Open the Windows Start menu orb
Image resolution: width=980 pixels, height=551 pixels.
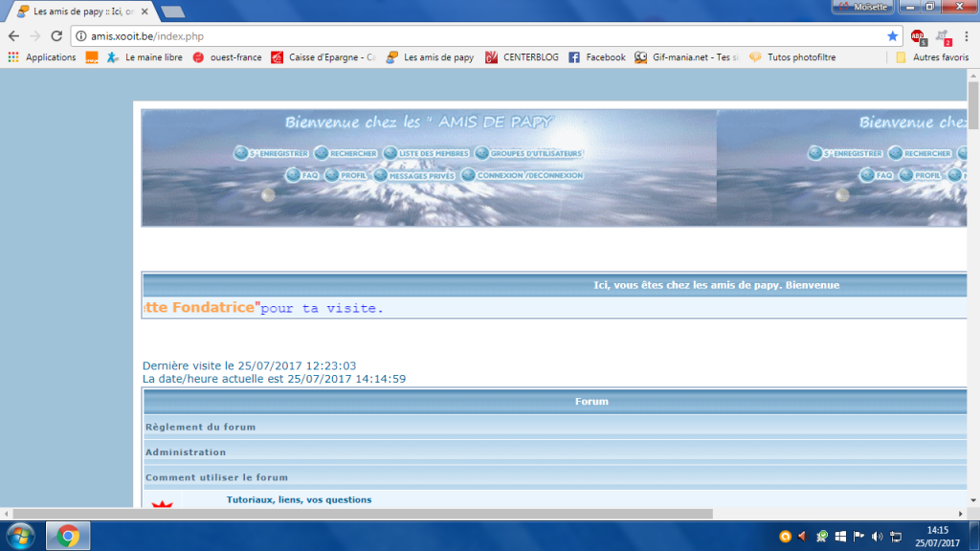coord(20,536)
